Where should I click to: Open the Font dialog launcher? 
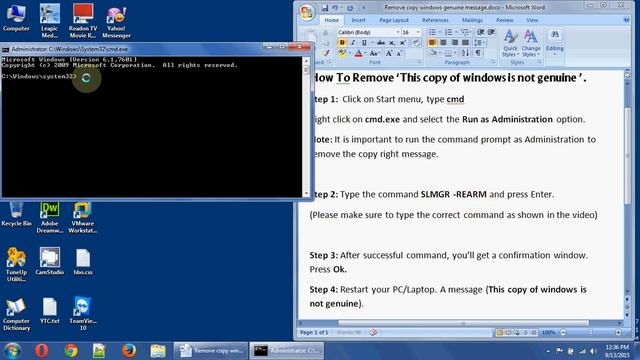(419, 62)
